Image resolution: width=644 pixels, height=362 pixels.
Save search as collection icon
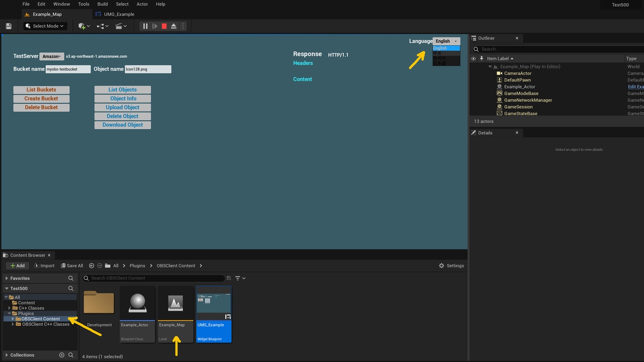point(229,278)
